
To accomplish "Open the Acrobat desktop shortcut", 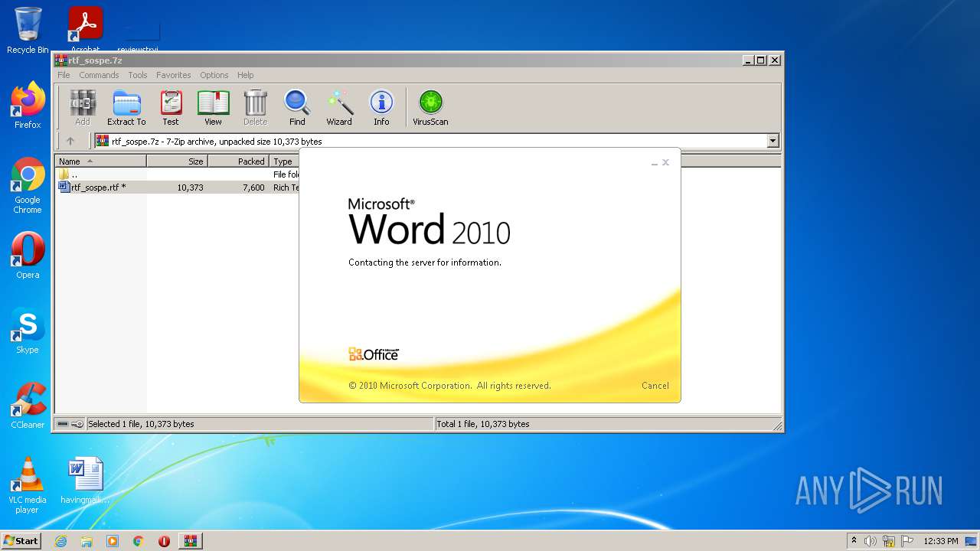I will pos(86,30).
